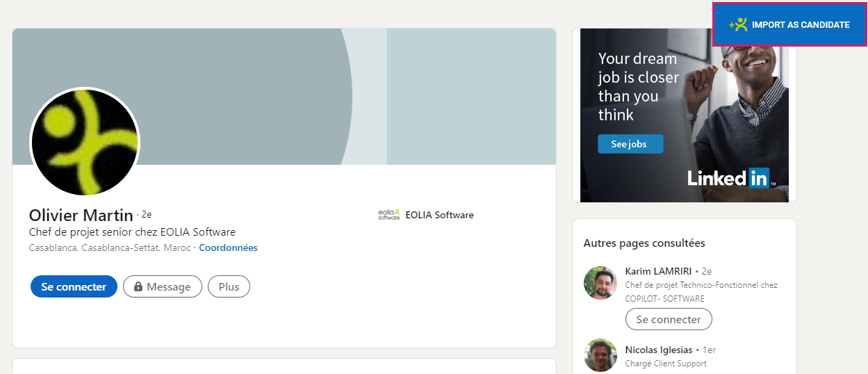This screenshot has width=868, height=374.
Task: Open the Coordonnées contact info link
Action: [228, 247]
